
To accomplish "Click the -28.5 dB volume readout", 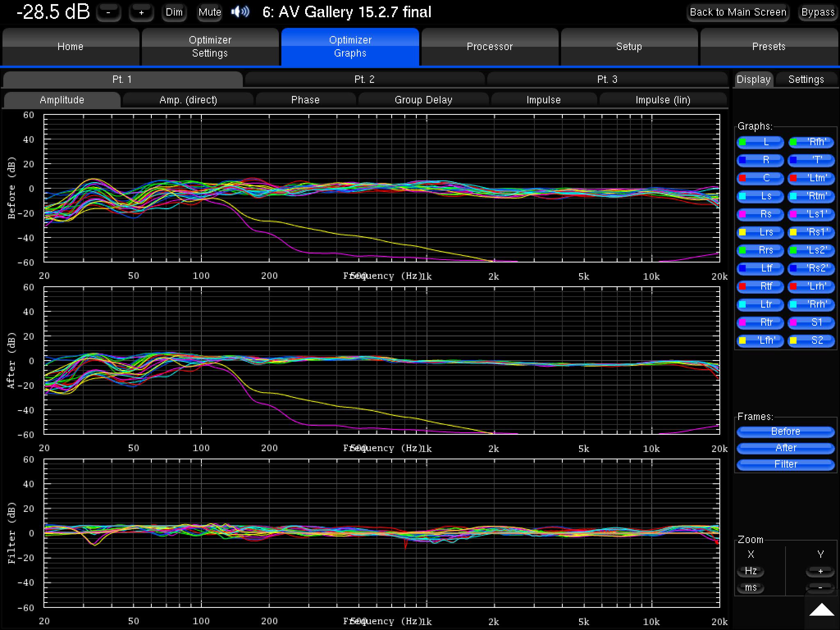I will 53,12.
